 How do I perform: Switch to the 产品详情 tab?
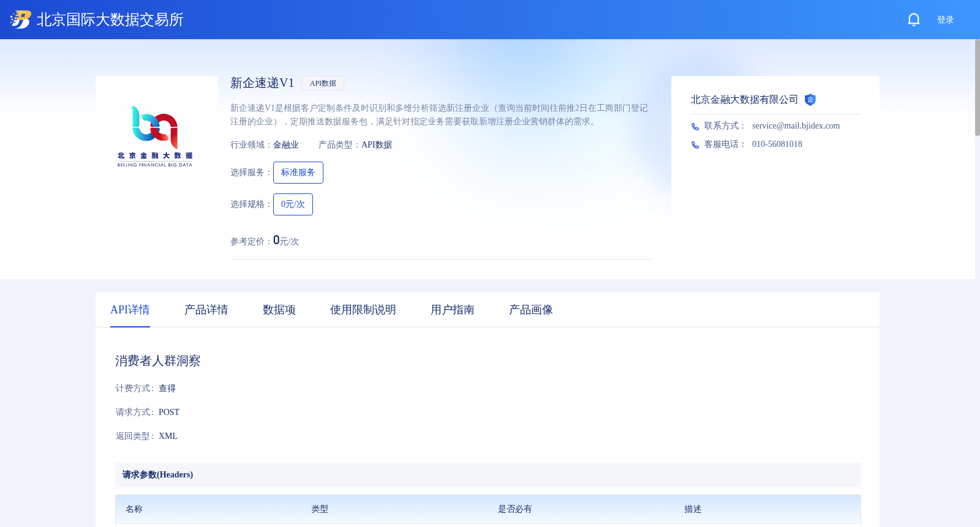coord(206,310)
